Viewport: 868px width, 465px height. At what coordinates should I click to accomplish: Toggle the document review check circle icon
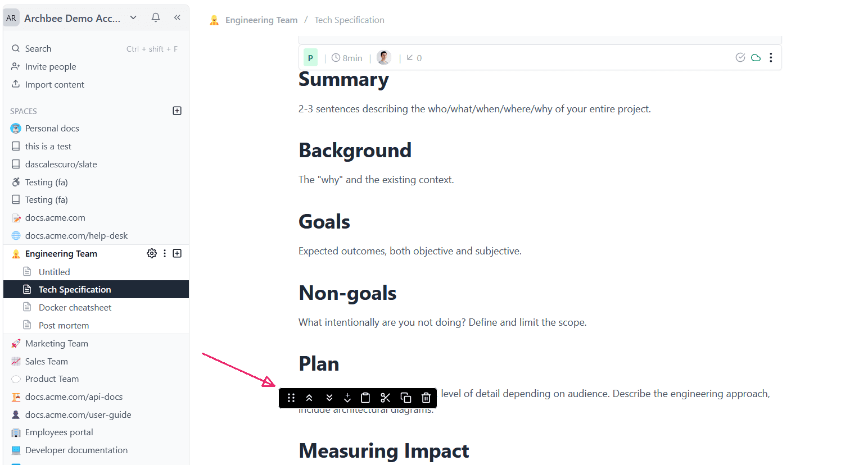point(740,57)
